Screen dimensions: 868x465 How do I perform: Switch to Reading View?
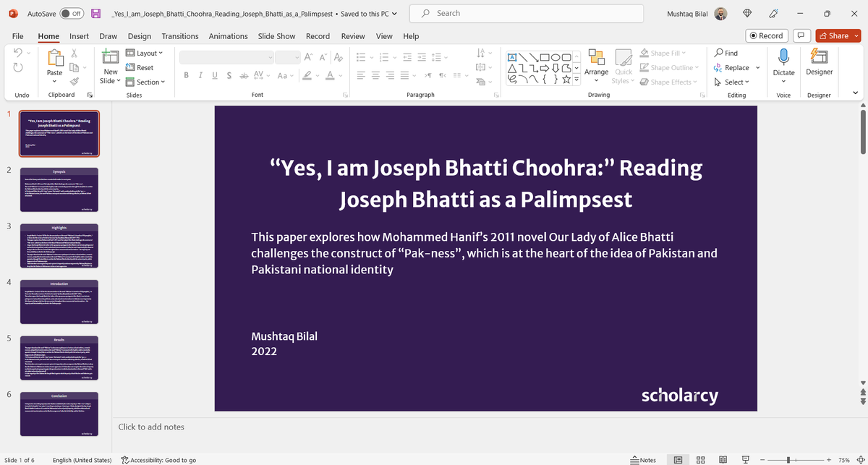click(723, 460)
